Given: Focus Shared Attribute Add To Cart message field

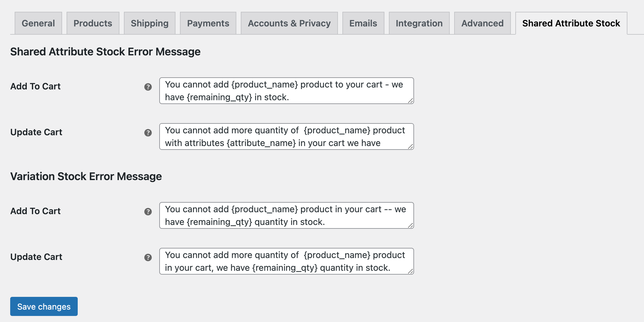Looking at the screenshot, I should pyautogui.click(x=286, y=91).
